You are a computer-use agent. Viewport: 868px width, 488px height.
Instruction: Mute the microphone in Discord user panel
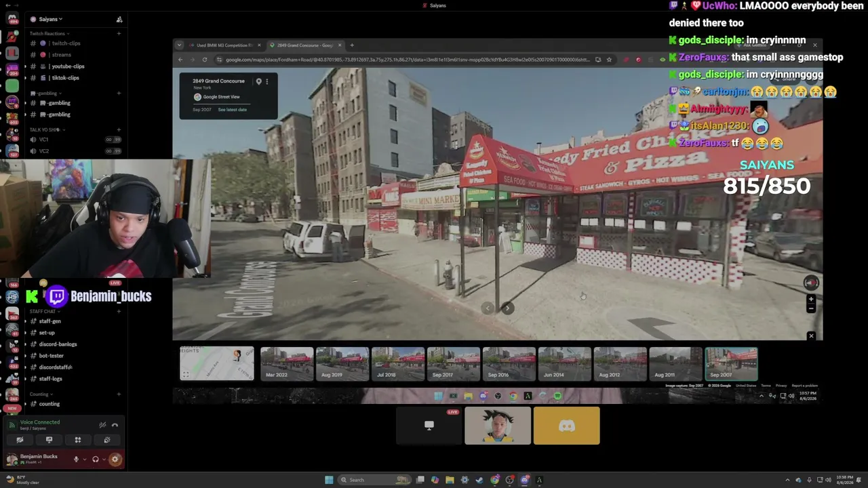76,460
